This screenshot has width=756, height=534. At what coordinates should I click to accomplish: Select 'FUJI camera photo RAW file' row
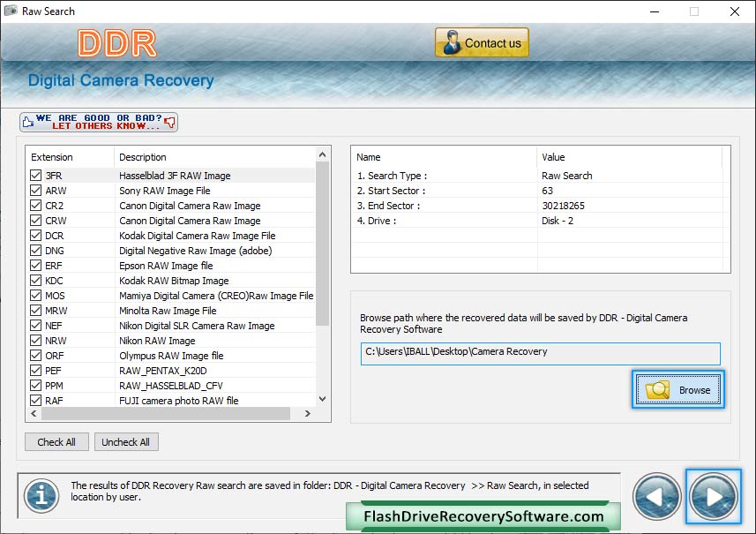(170, 401)
